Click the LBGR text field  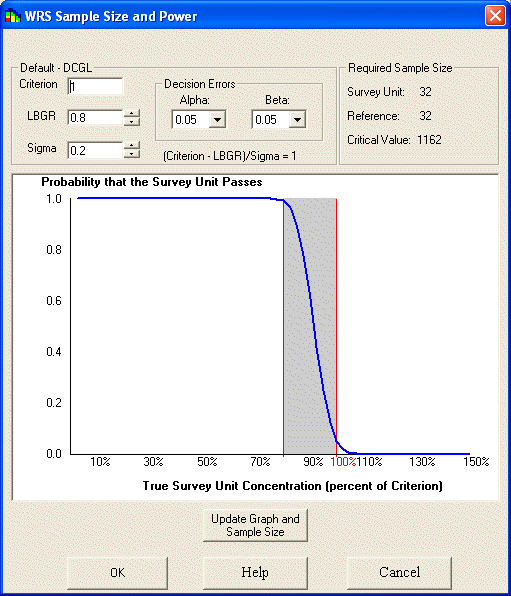[x=95, y=117]
